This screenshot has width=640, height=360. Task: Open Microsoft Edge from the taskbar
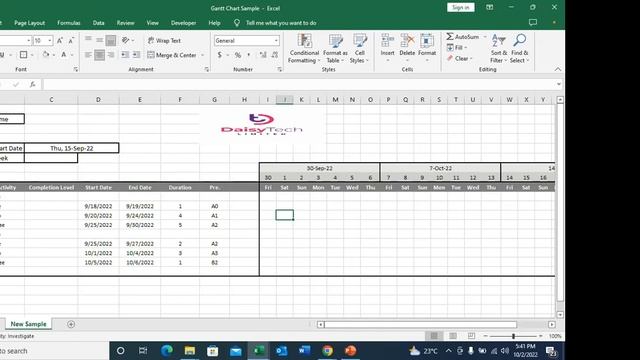pos(167,351)
